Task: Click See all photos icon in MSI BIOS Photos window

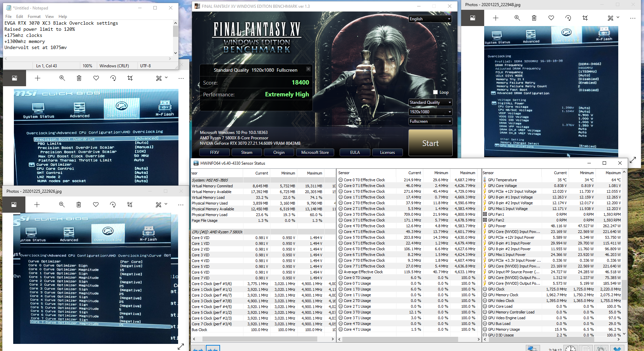Action: 15,78
